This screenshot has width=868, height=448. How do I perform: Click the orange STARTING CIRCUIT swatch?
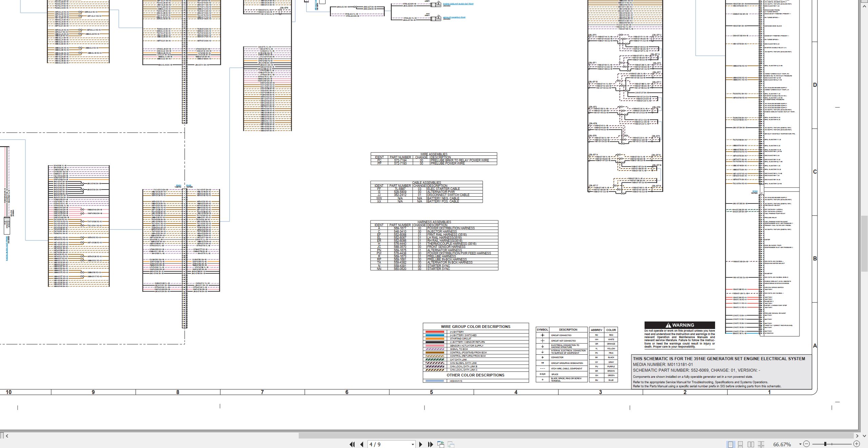tap(434, 338)
